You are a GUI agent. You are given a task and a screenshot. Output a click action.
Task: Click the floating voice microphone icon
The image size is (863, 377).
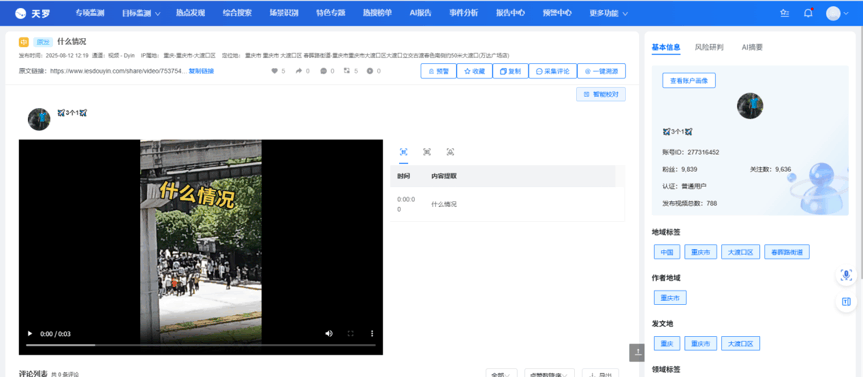click(x=846, y=275)
